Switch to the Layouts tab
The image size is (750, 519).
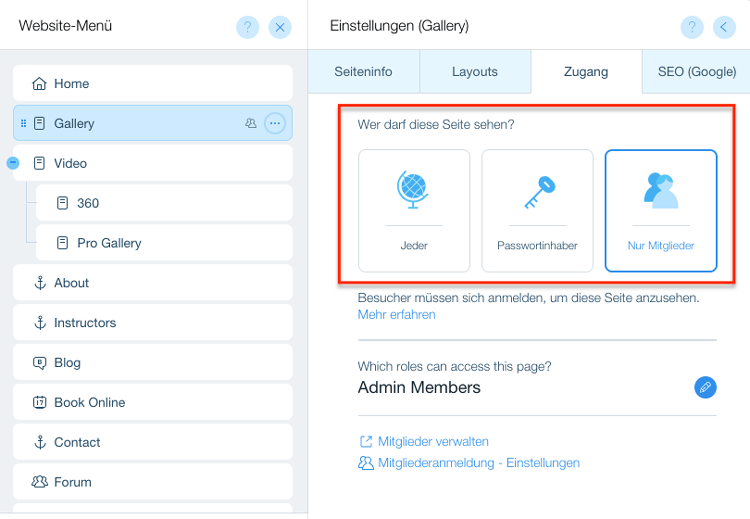coord(475,72)
